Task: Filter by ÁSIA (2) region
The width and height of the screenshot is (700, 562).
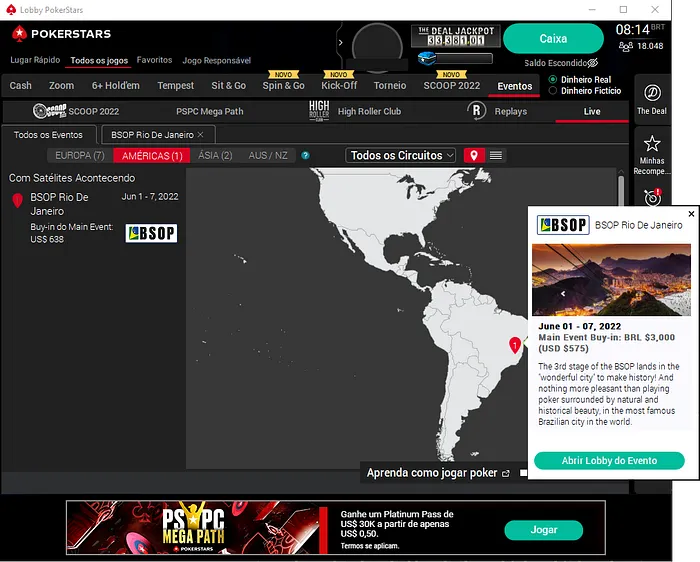Action: pyautogui.click(x=215, y=155)
